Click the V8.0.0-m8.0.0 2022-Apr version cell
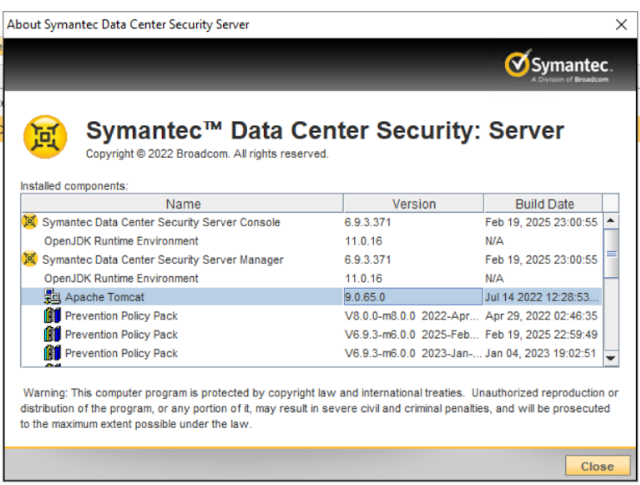 [412, 316]
